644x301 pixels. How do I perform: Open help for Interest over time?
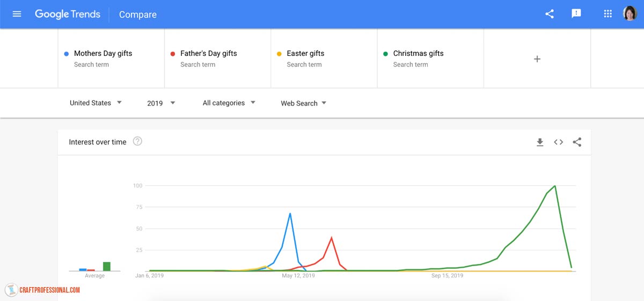[137, 142]
